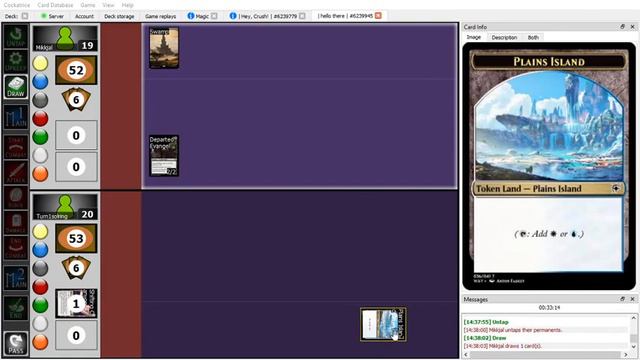
Task: Click Turn1solring's avatar with life 20
Action: pyautogui.click(x=65, y=207)
